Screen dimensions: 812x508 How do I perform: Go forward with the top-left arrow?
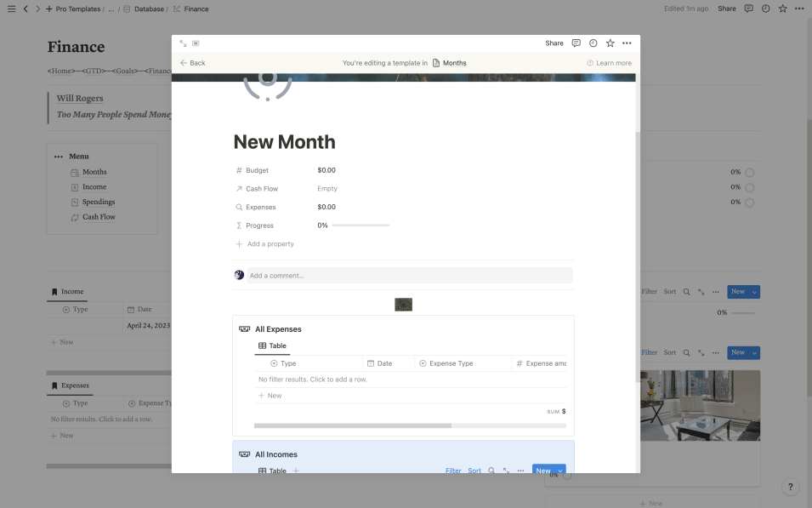click(x=37, y=9)
